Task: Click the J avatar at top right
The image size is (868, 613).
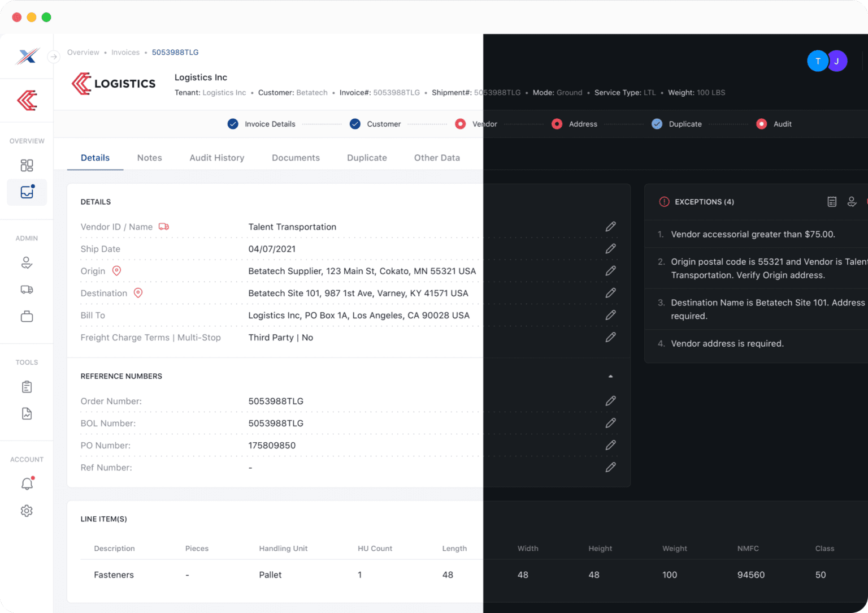Action: click(x=837, y=61)
